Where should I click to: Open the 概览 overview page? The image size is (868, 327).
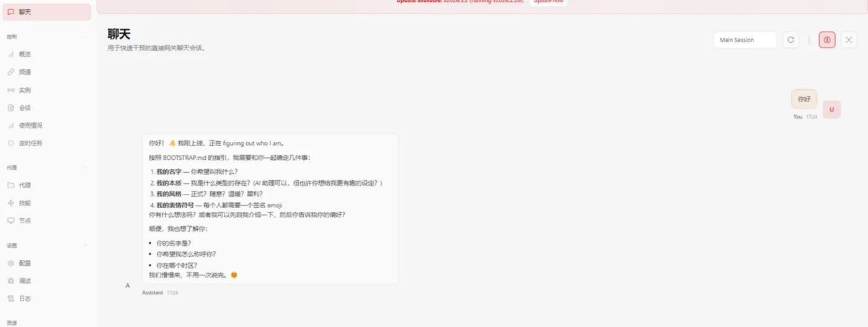(47, 54)
